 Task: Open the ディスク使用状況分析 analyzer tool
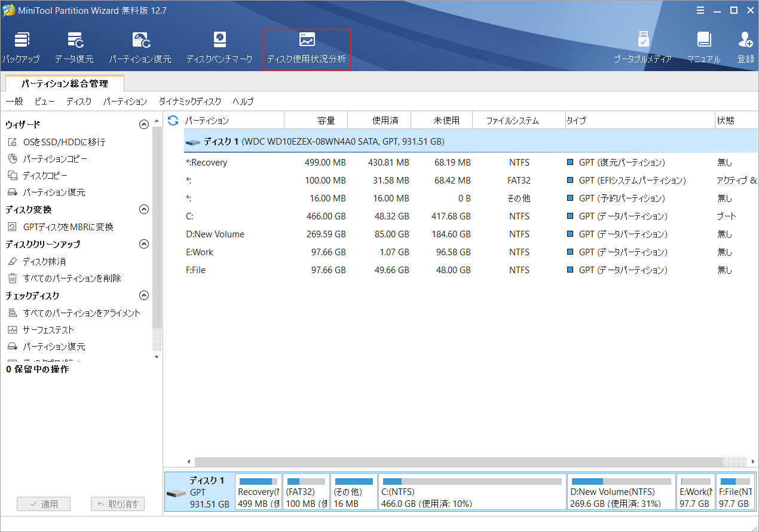click(x=307, y=47)
